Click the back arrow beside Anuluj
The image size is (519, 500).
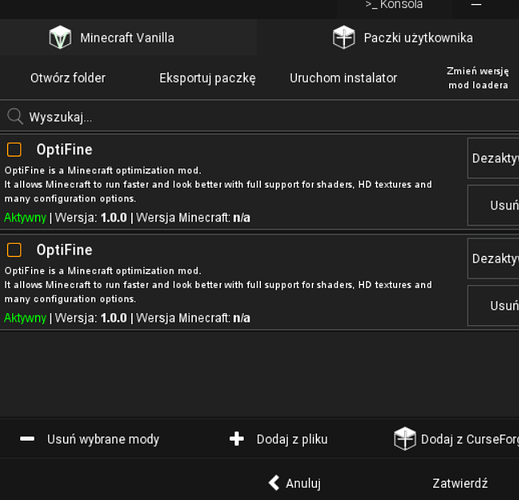point(274,483)
